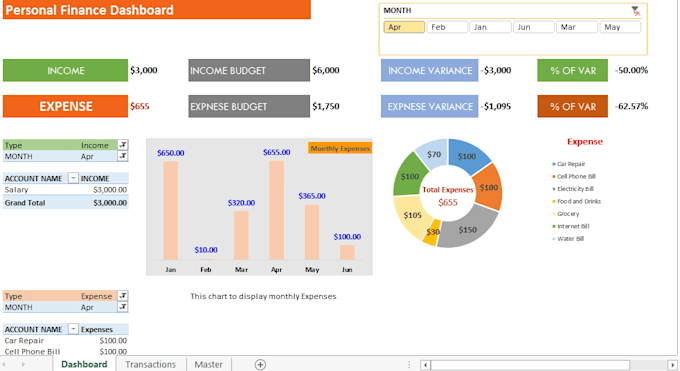Click the EXPENSE orange header box
The width and height of the screenshot is (680, 371).
click(65, 106)
